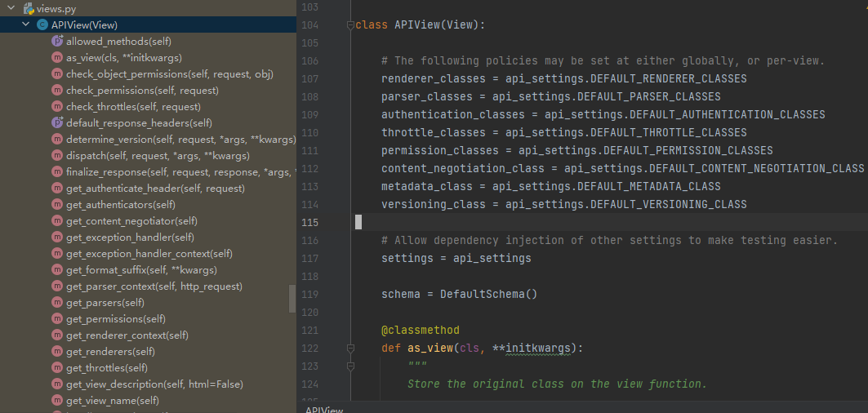Jump to check_throttles(self, request) in structure

133,107
